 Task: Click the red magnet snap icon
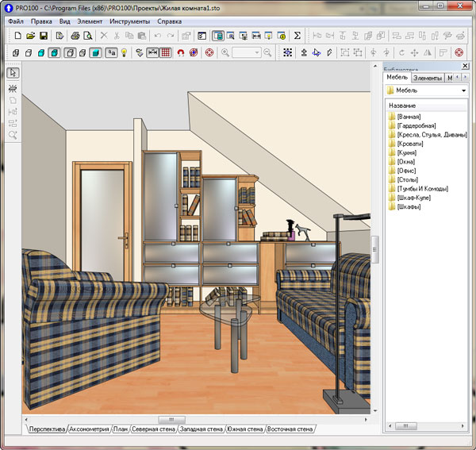[181, 53]
